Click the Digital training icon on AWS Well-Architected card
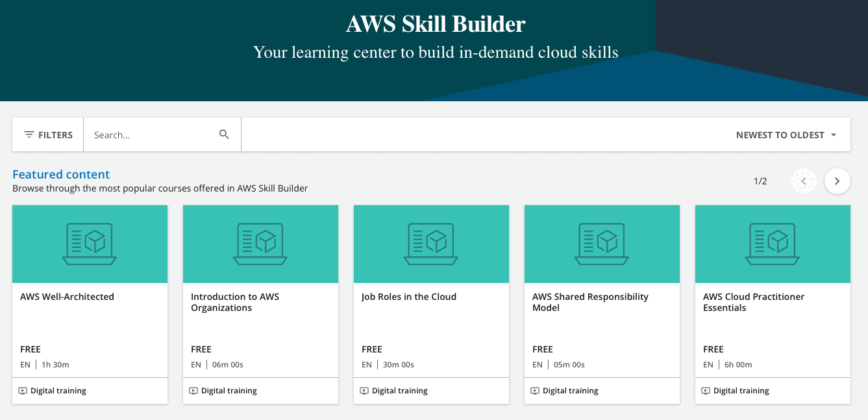The height and width of the screenshot is (420, 868). point(22,390)
